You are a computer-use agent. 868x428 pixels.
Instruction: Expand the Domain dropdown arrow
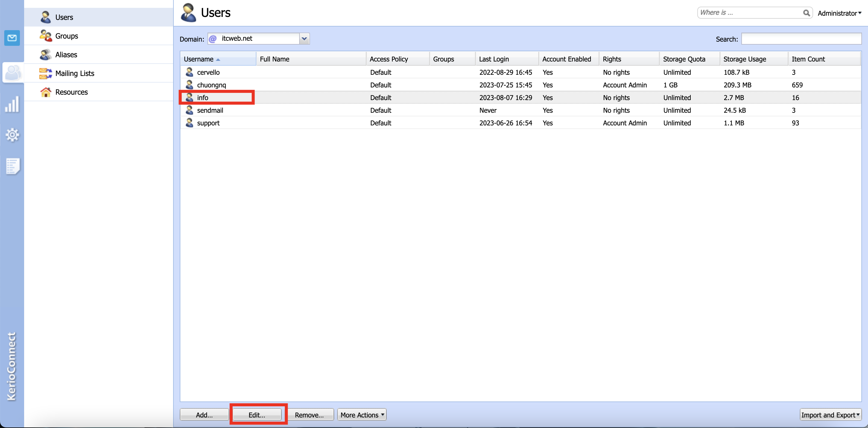coord(304,39)
